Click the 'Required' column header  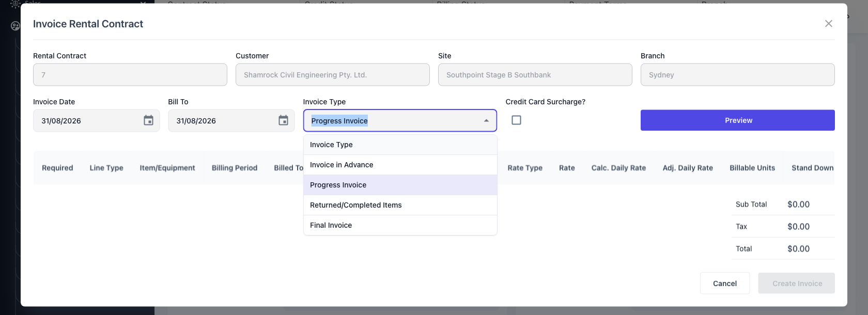[57, 168]
